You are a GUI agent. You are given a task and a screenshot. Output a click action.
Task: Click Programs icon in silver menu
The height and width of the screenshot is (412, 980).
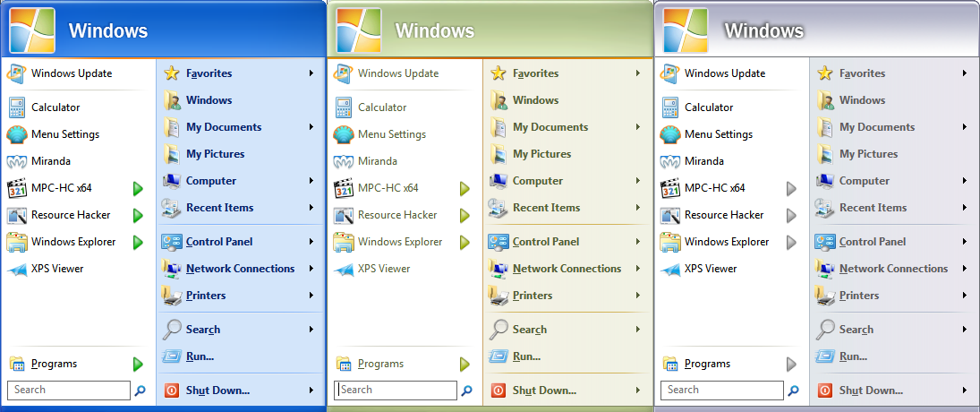tap(670, 364)
